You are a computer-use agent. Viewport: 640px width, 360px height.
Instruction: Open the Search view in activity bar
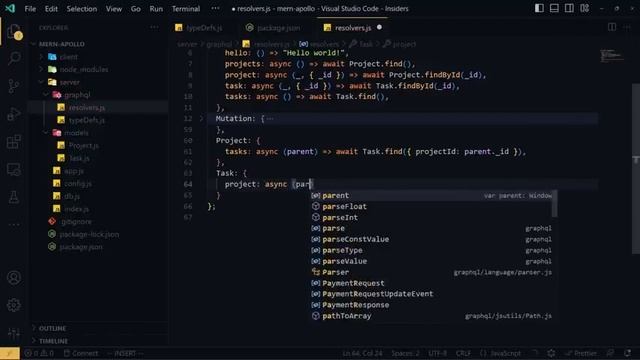click(13, 58)
